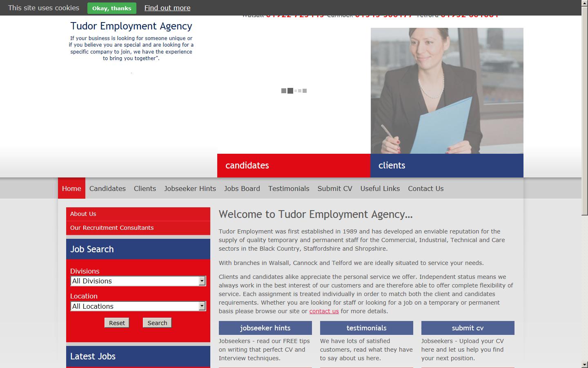Select the fifth carousel navigation square
Screen dimensions: 588x368
click(304, 90)
